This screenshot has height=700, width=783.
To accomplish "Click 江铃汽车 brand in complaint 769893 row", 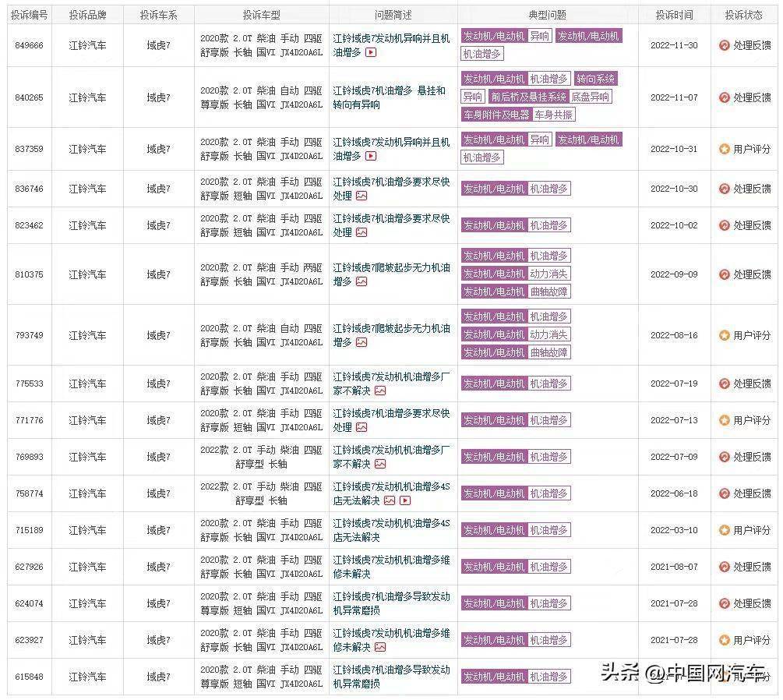I will tap(87, 457).
